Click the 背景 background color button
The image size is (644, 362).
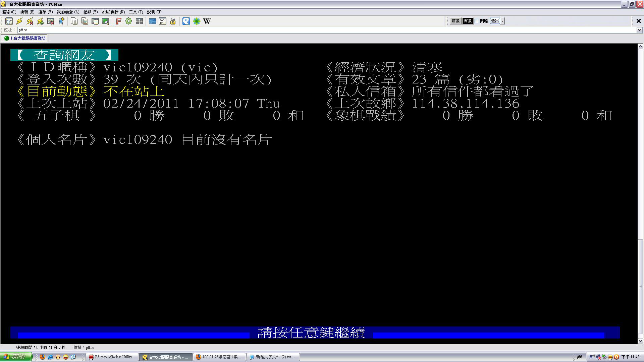pyautogui.click(x=468, y=21)
